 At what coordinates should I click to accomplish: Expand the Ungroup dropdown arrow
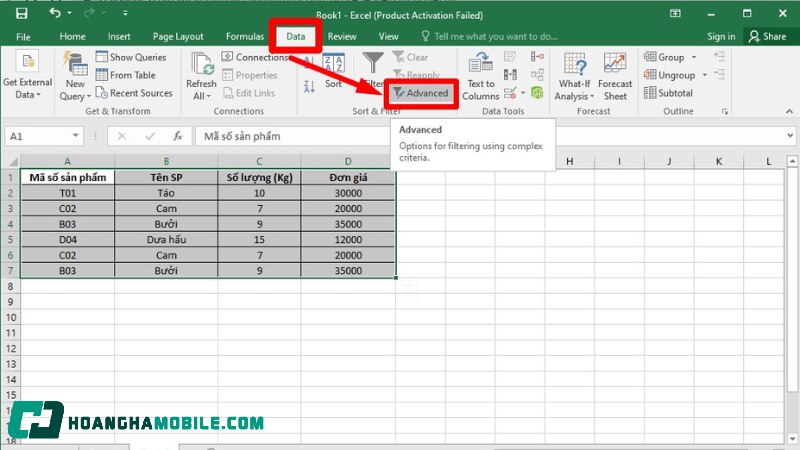tap(705, 75)
